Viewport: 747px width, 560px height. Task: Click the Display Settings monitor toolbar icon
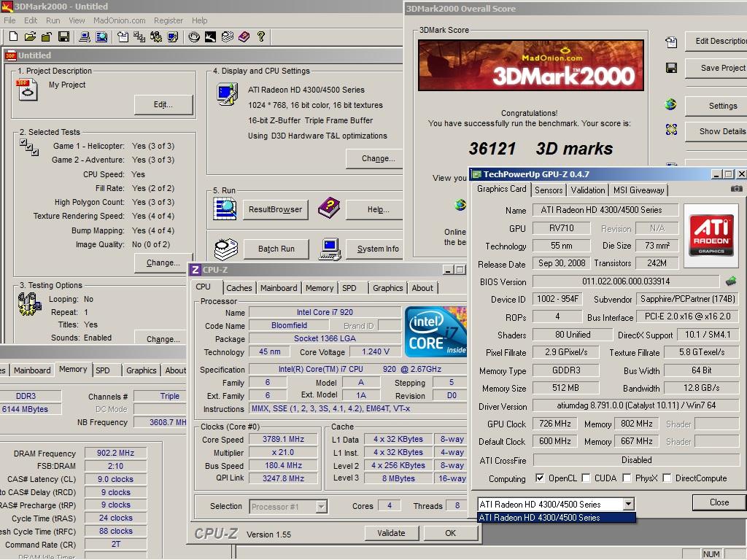coord(172,36)
